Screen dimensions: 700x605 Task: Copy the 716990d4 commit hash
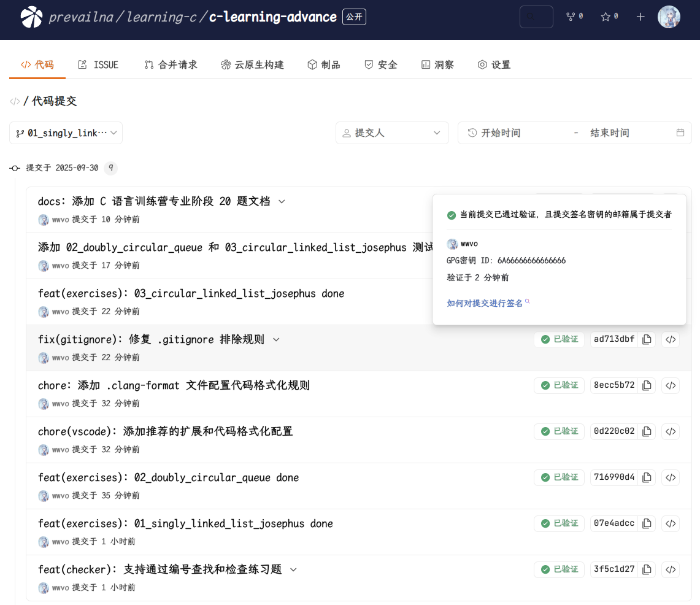tap(647, 477)
